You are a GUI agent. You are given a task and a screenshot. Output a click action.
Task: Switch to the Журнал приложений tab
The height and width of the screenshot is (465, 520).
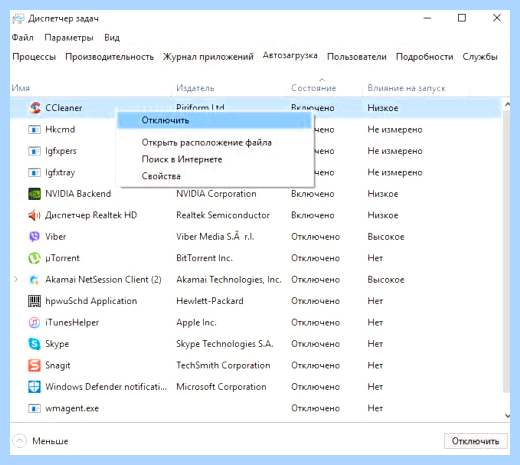[x=208, y=57]
